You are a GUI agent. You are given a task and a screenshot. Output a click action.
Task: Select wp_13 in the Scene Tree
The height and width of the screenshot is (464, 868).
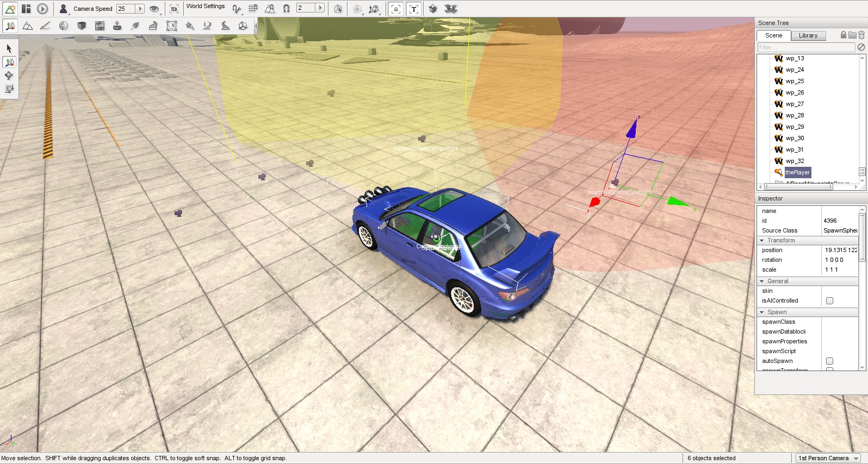tap(795, 58)
